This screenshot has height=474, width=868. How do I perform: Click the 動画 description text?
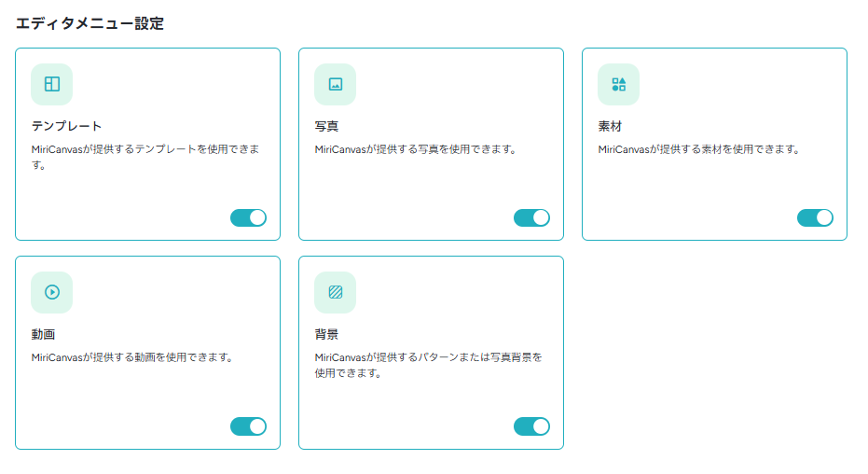(132, 357)
